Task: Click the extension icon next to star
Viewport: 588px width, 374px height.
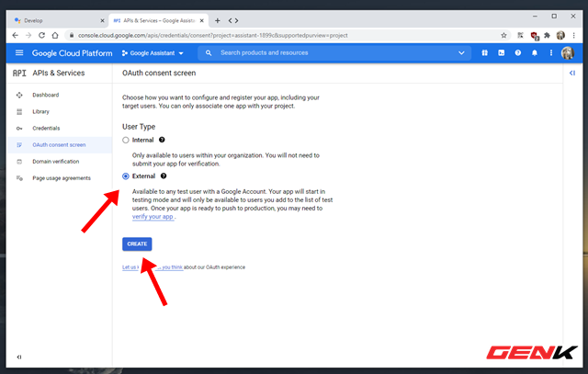Action: click(x=520, y=35)
